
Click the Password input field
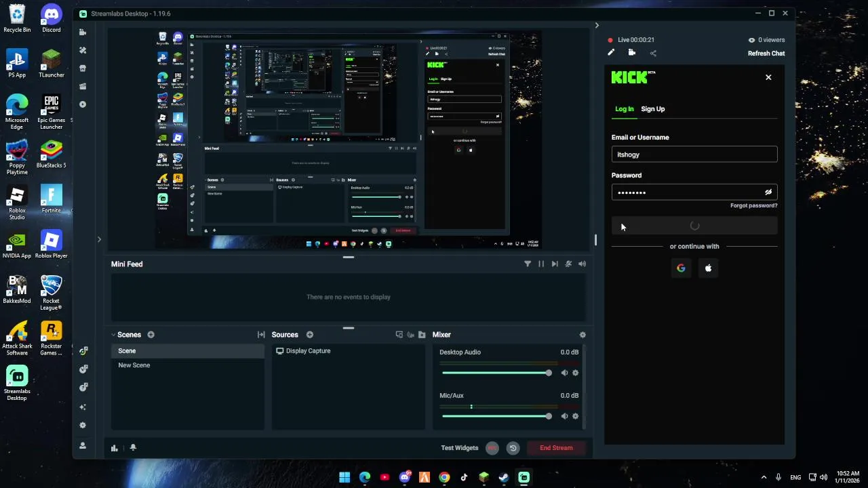point(694,192)
